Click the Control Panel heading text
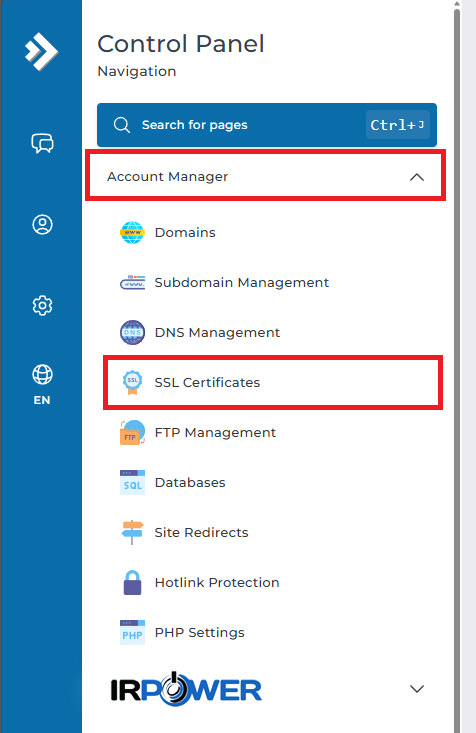Image resolution: width=476 pixels, height=733 pixels. pos(181,44)
